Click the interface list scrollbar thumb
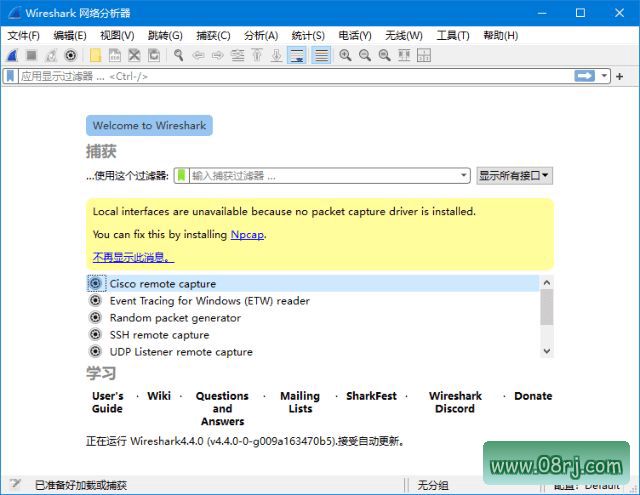 [x=547, y=307]
